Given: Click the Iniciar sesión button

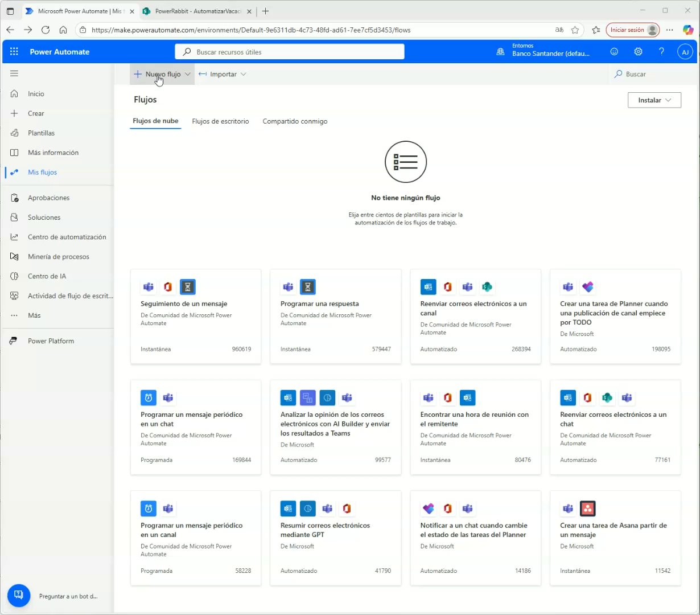Looking at the screenshot, I should click(633, 30).
